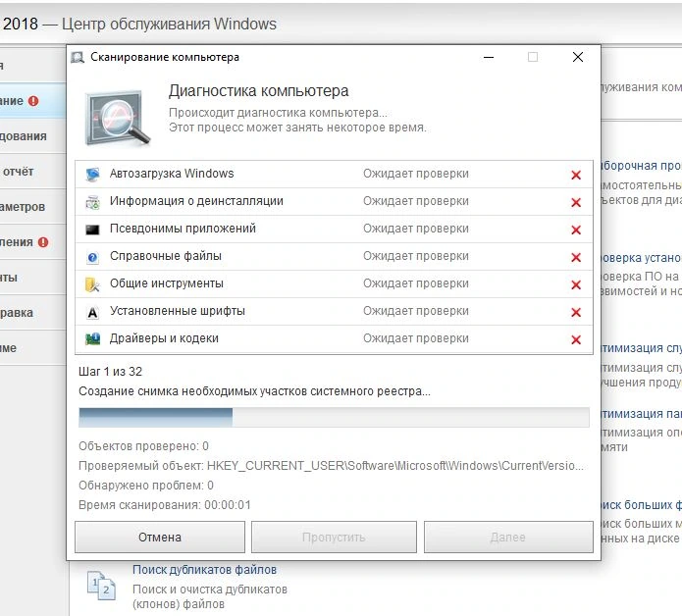
Task: Click the scan progress bar
Action: (334, 418)
